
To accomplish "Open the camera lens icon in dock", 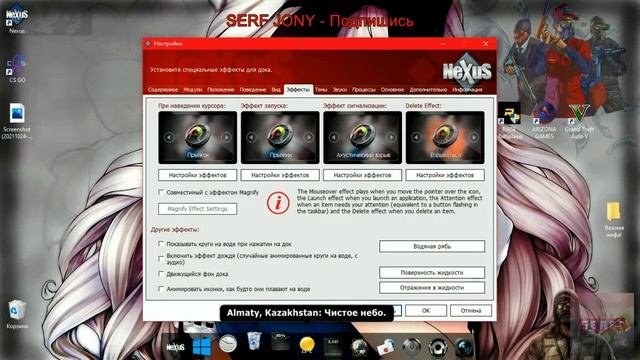I will click(x=464, y=347).
